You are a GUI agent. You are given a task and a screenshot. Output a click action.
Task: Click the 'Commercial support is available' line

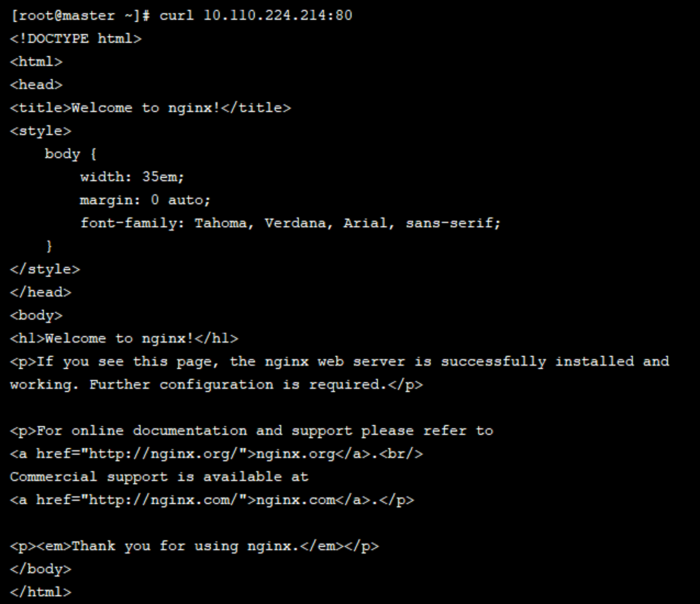click(159, 477)
